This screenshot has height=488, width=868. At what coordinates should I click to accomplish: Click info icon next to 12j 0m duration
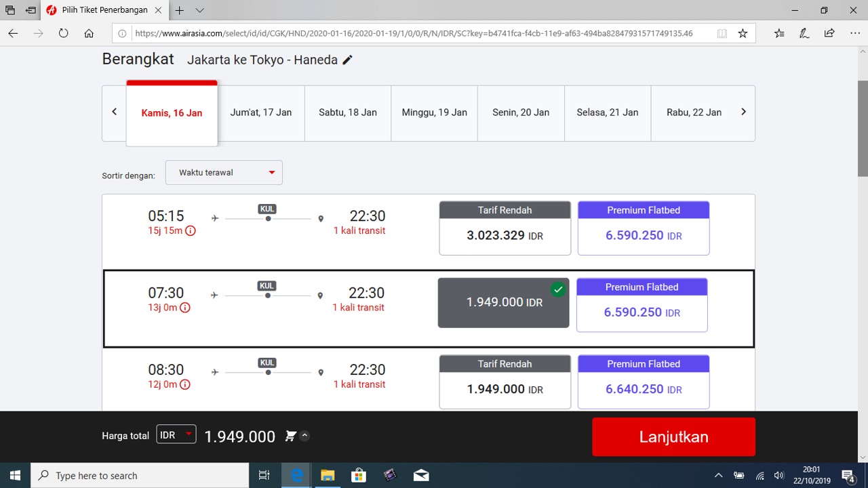[185, 385]
